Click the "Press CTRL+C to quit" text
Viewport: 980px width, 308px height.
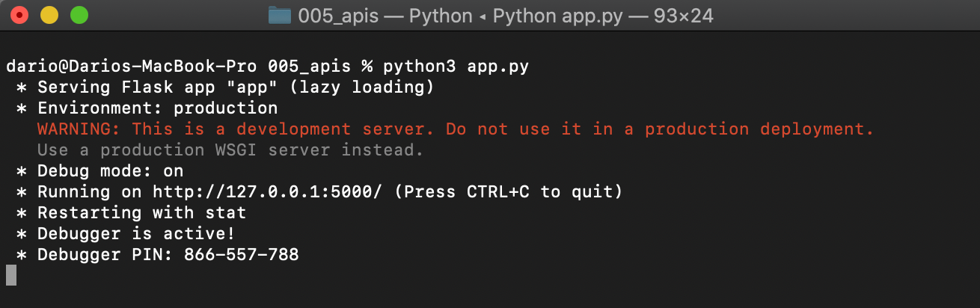(x=508, y=192)
